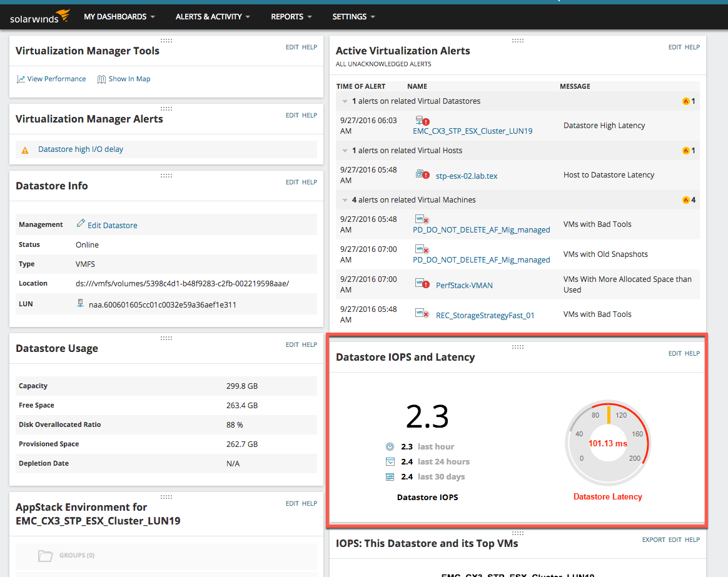Open the REC_StorageStrategyFast_01 link

coord(485,316)
